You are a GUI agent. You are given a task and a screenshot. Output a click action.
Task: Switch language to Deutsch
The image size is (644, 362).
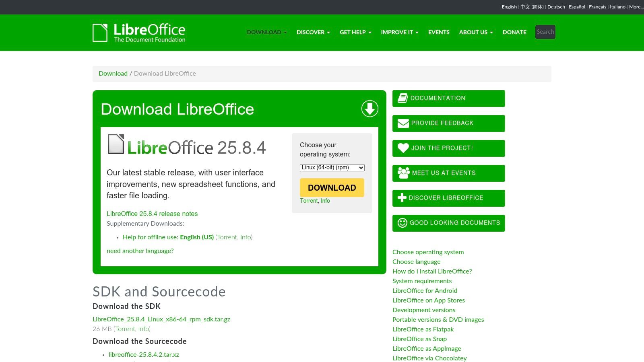(x=556, y=7)
